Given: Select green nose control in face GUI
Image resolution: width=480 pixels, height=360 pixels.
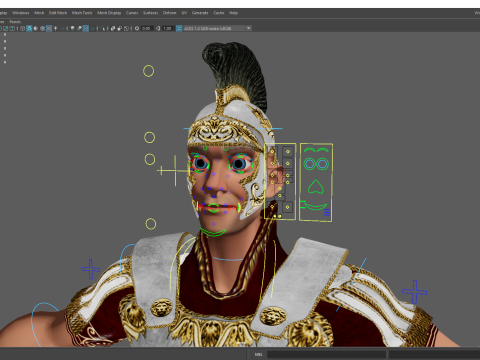Looking at the screenshot, I should (x=316, y=187).
